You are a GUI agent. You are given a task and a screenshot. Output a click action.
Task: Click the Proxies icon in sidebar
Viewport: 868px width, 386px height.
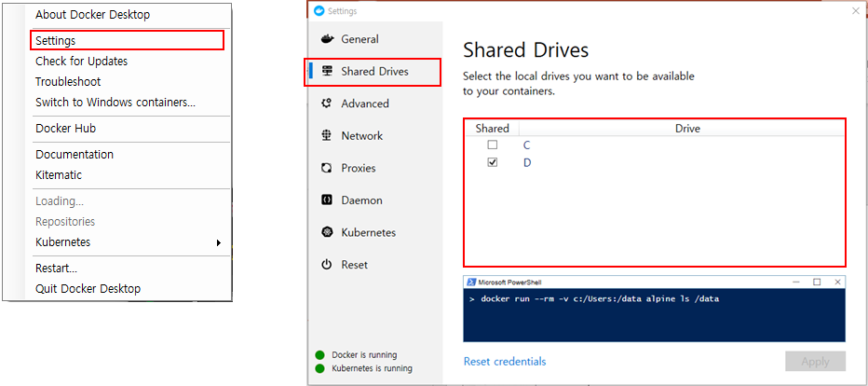327,168
